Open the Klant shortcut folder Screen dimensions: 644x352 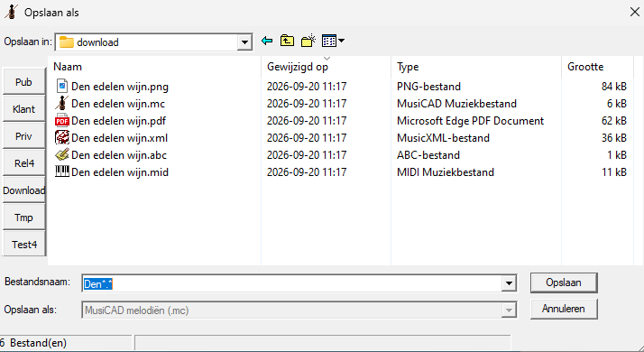click(23, 109)
